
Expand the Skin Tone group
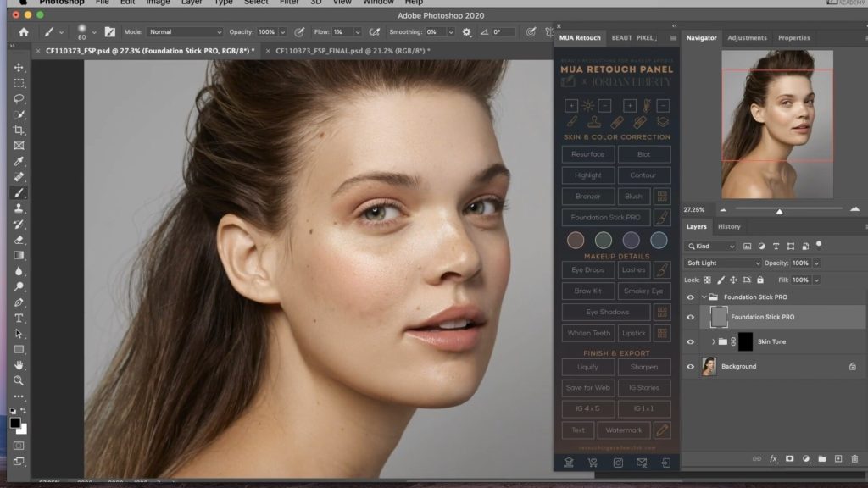pos(713,341)
